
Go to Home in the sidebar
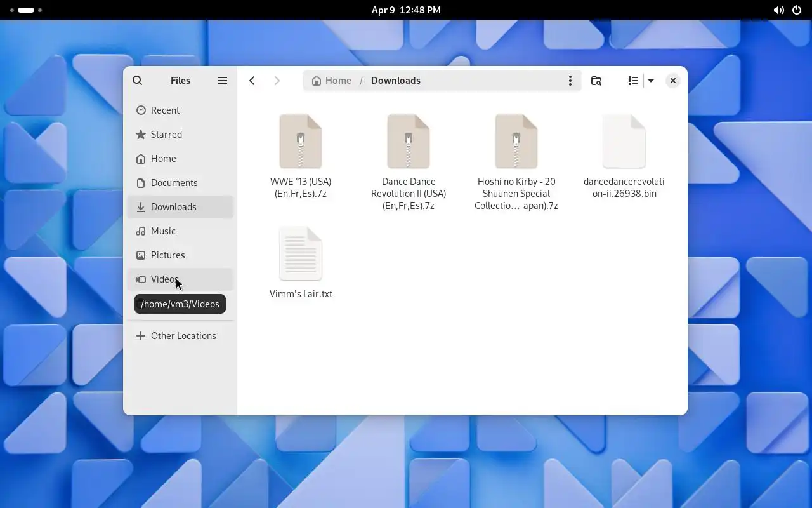(x=181, y=159)
